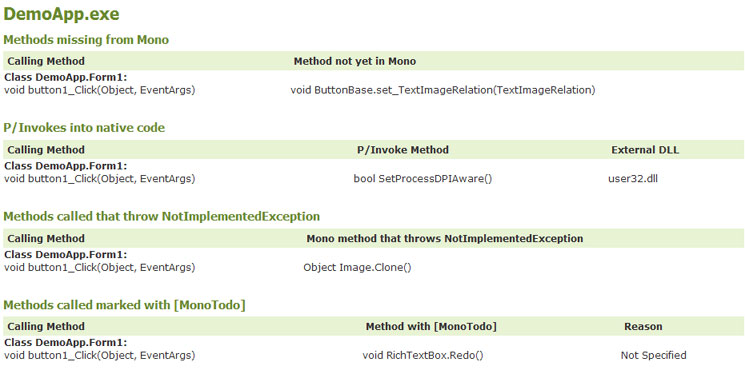
Task: Click the 'Method with [MonoTodo]' column header
Action: (431, 326)
